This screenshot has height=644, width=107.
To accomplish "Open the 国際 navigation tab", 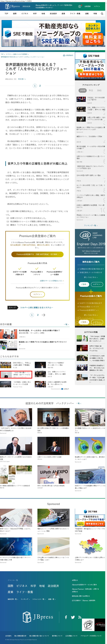I will click(15, 14).
